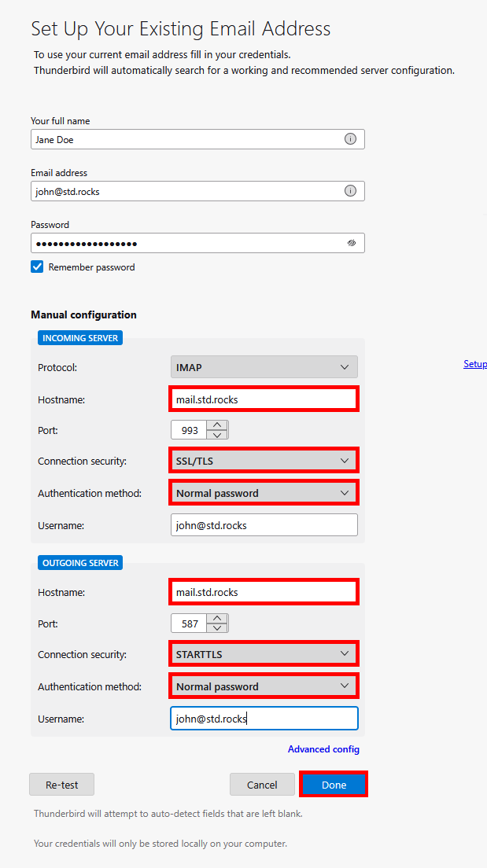Click the Setup link on the right
The height and width of the screenshot is (868, 487).
[x=475, y=363]
